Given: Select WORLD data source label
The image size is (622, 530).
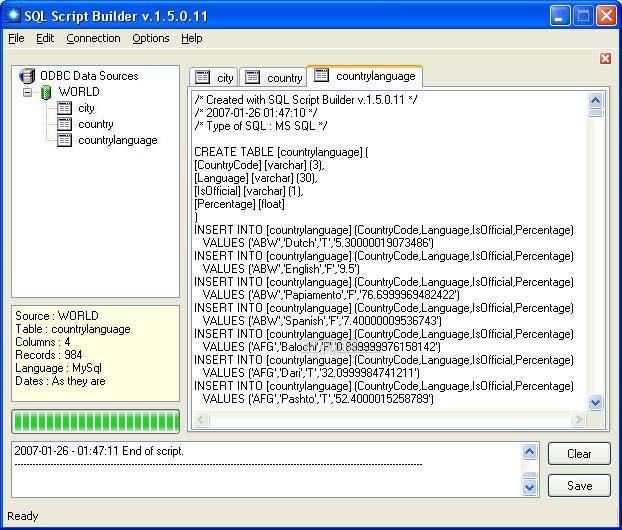Looking at the screenshot, I should (x=79, y=92).
